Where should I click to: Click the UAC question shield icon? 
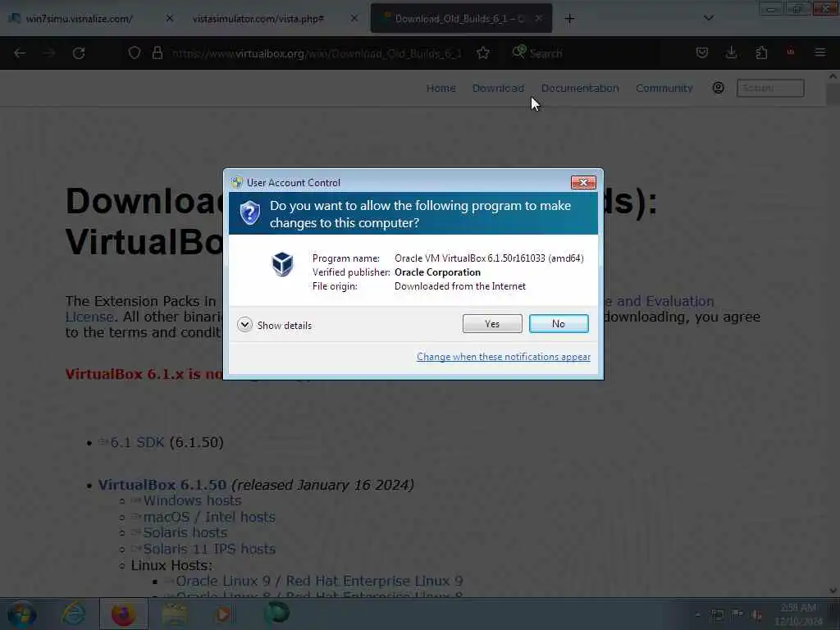pos(249,213)
